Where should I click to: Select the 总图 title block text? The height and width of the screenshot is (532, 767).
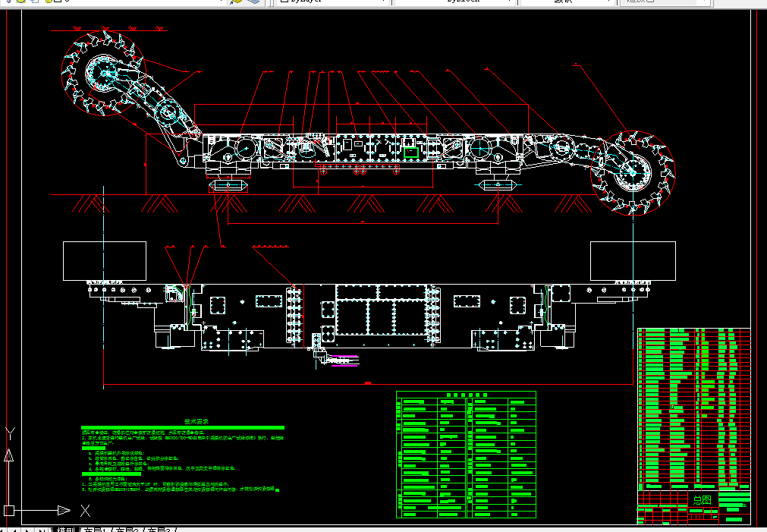point(702,500)
